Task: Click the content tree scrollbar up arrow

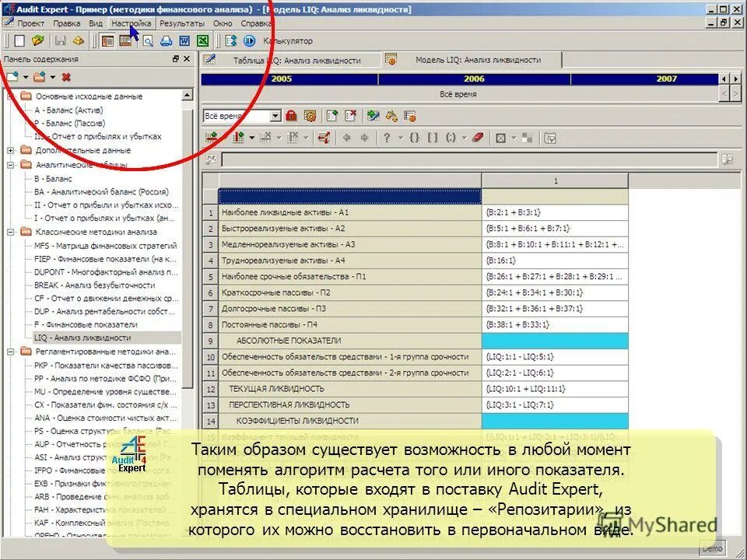Action: click(x=187, y=95)
